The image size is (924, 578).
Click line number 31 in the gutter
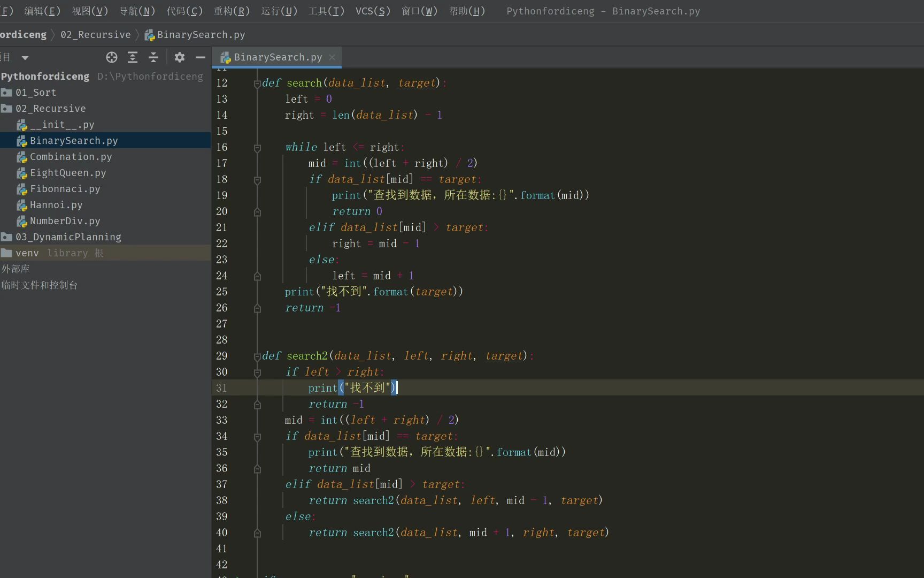(x=221, y=388)
